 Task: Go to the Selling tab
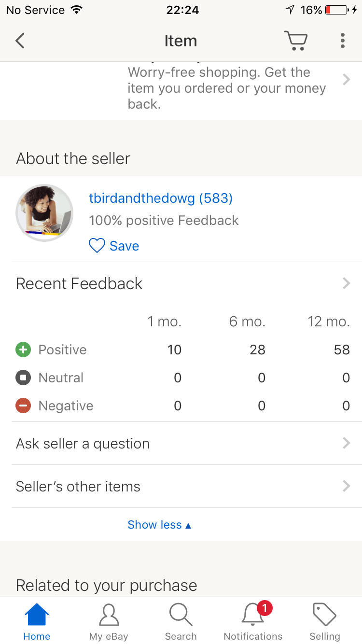(324, 621)
